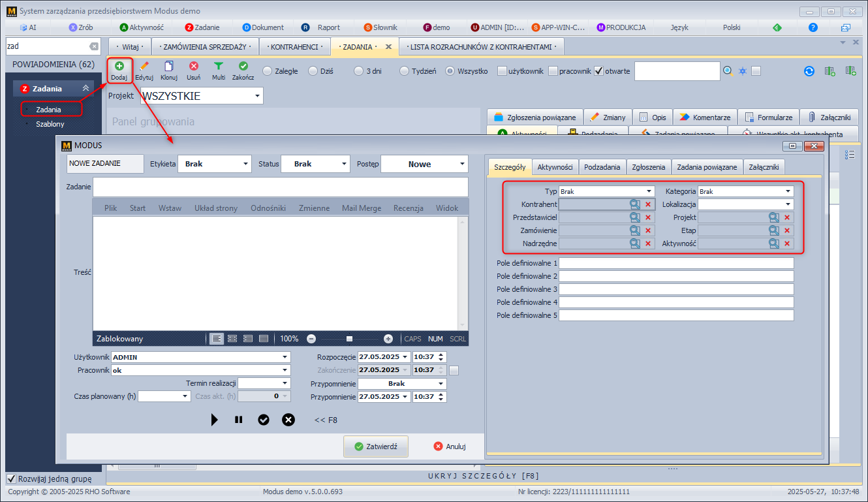Select the Zaległe radio button
The width and height of the screenshot is (868, 502).
(x=268, y=71)
